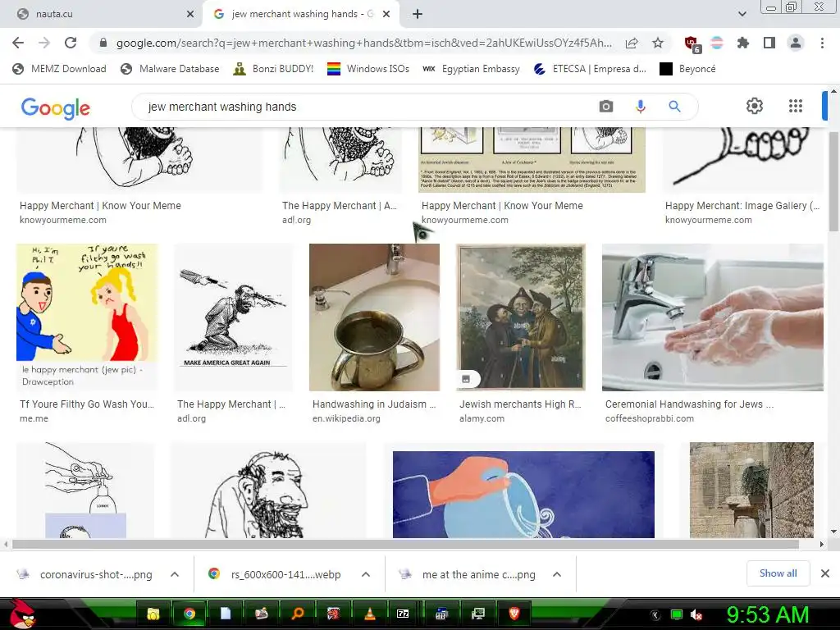
Task: View site security padlock info
Action: click(x=103, y=43)
